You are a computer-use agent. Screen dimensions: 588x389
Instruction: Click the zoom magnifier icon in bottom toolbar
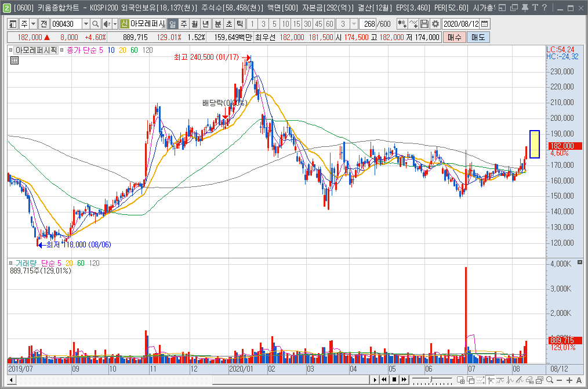[x=550, y=380]
